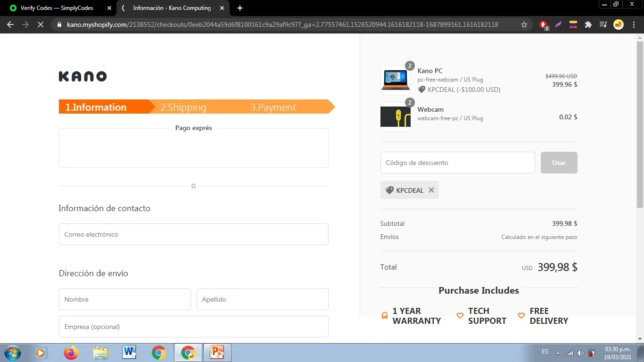This screenshot has width=644, height=362.
Task: Click 'Calculado en el siguiente paso' text
Action: [x=539, y=237]
